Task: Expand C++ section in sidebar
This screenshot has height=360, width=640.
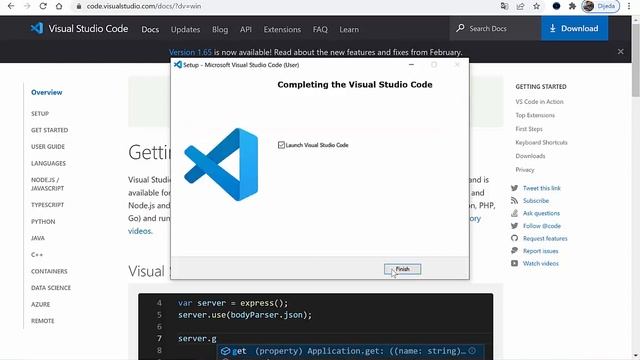Action: coord(37,255)
